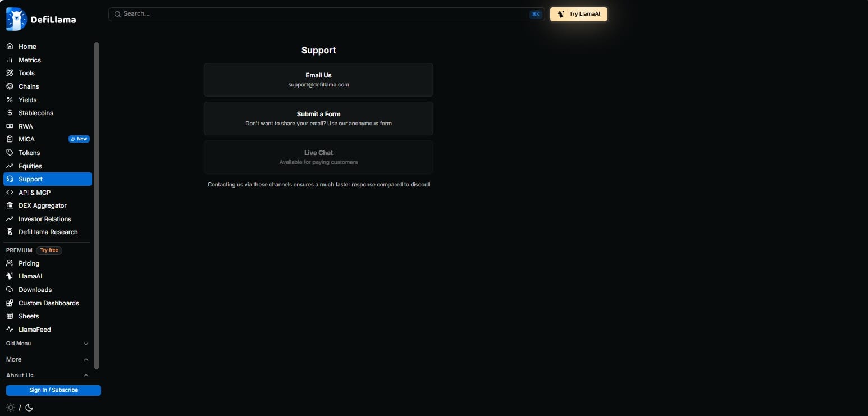Click Sign In / Subscribe button
The height and width of the screenshot is (416, 868).
[53, 390]
